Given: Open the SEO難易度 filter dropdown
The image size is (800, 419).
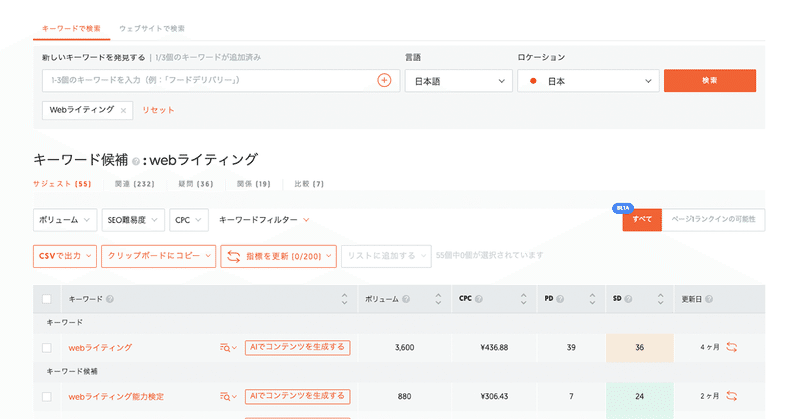Looking at the screenshot, I should pyautogui.click(x=133, y=220).
